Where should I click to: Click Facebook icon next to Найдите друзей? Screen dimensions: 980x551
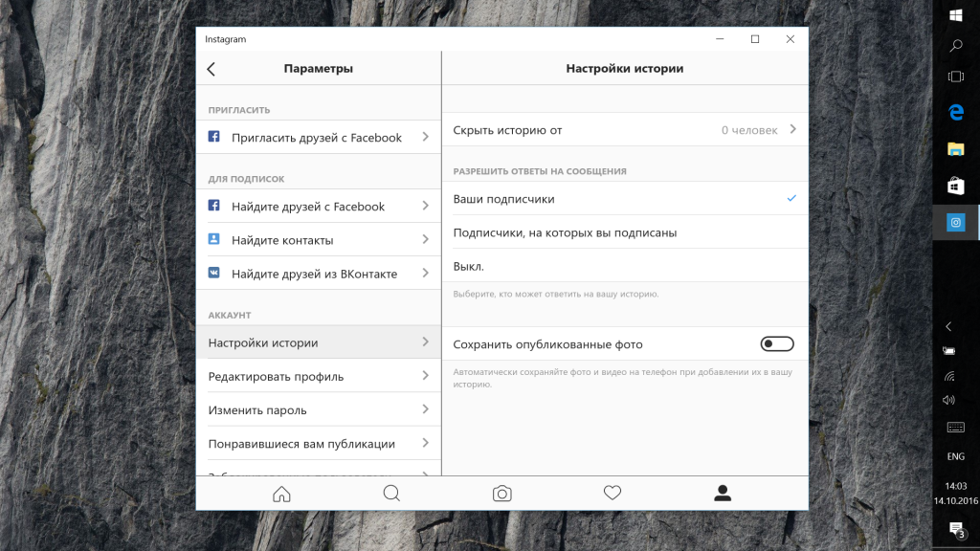[213, 206]
